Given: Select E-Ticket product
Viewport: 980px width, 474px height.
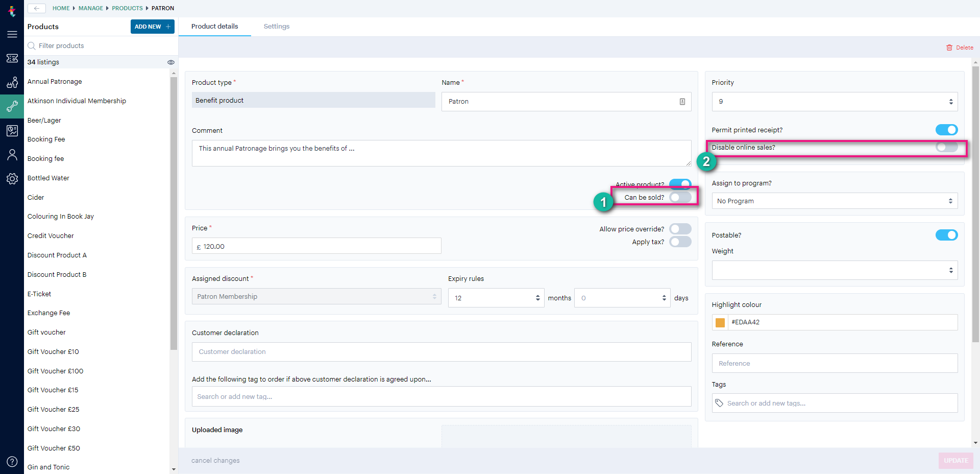Looking at the screenshot, I should (39, 294).
